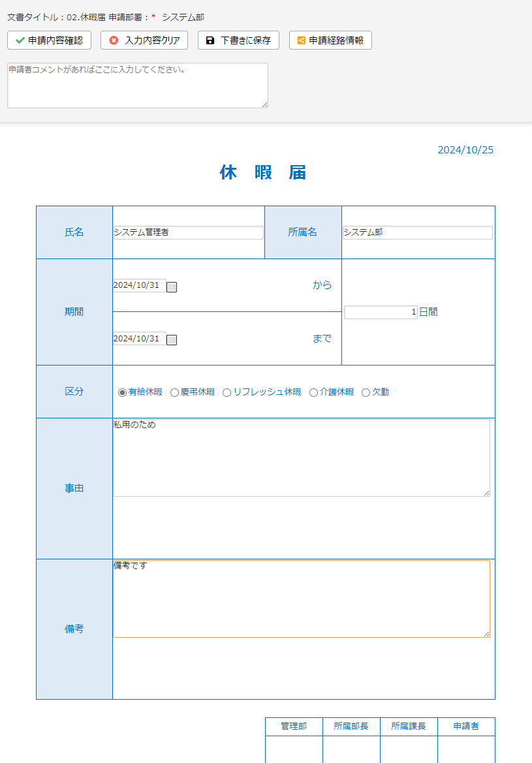Click the start date 2024/10/31 field
This screenshot has width=532, height=763.
coord(139,286)
